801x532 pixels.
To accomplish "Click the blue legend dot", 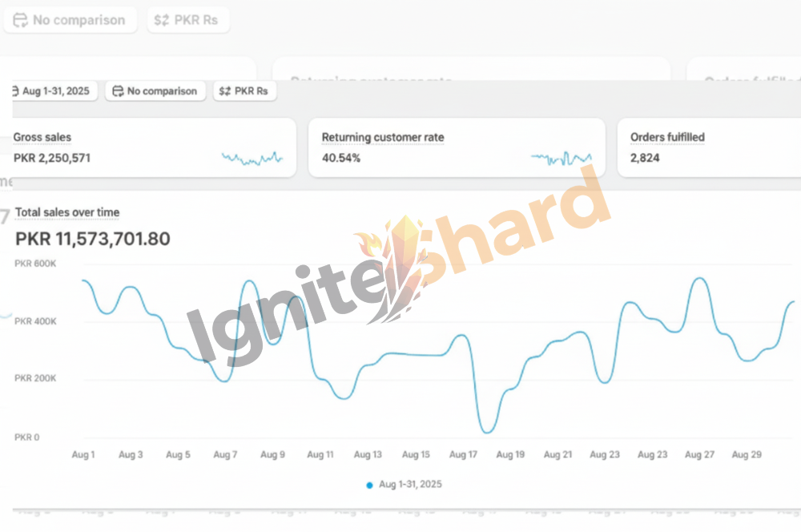I will point(369,486).
